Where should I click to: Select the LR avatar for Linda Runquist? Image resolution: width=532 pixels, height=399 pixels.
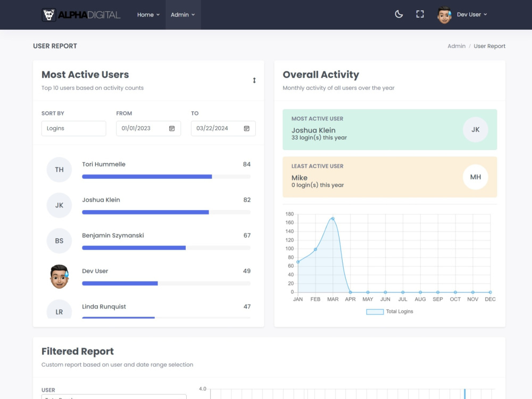click(x=60, y=310)
